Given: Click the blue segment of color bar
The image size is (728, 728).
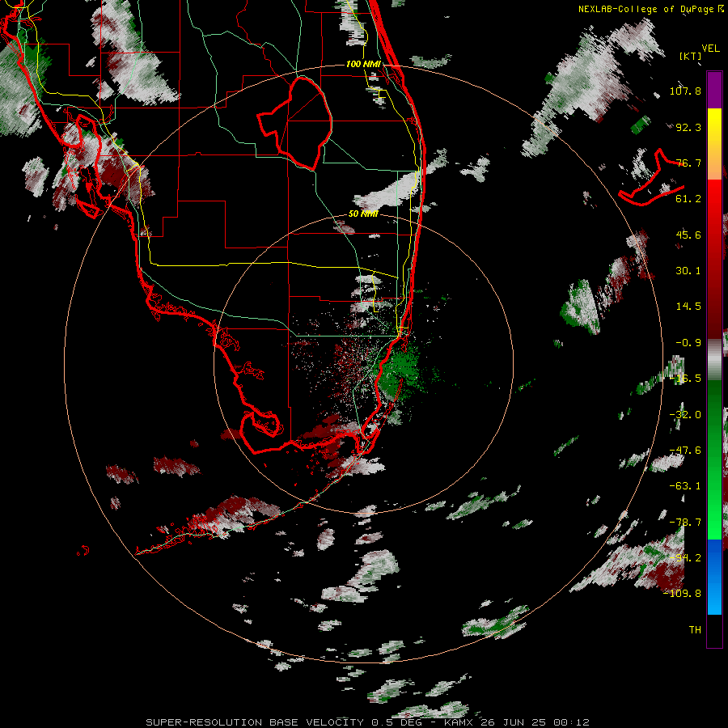Looking at the screenshot, I should coord(714,577).
